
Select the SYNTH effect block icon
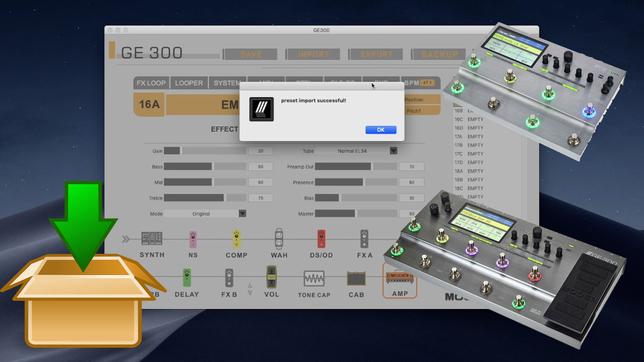(x=152, y=239)
